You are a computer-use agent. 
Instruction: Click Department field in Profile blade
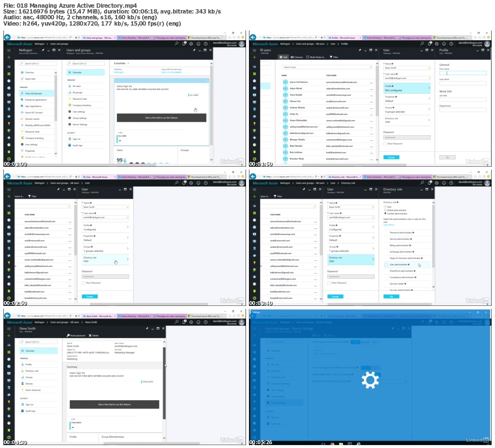[463, 110]
